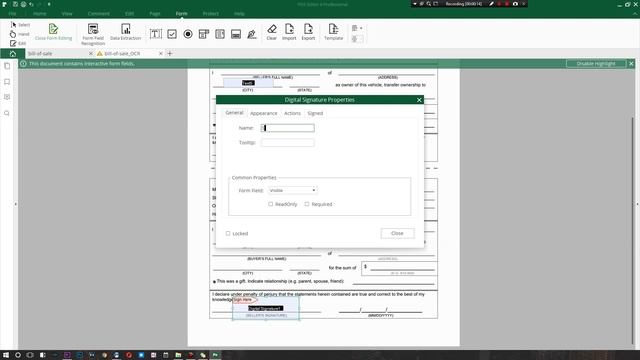Viewport: 640px width, 360px height.
Task: Focus the Name input field
Action: (x=287, y=128)
